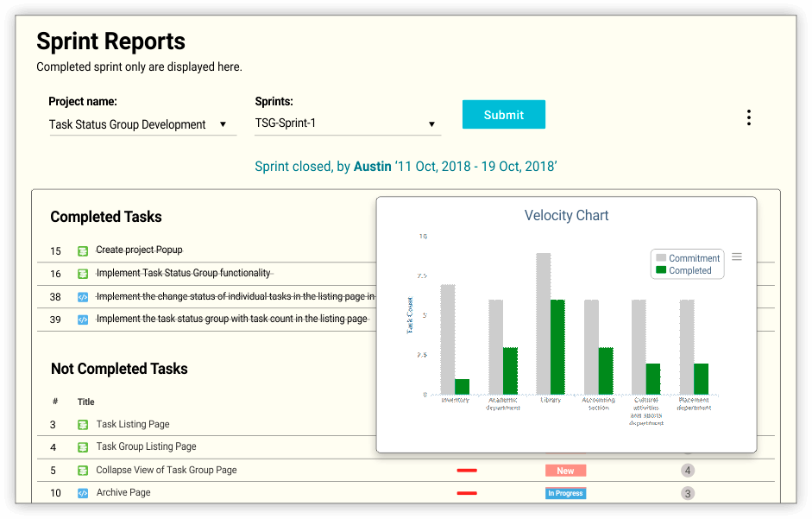Image resolution: width=812 pixels, height=519 pixels.
Task: Click green icon next to Task Listing Page
Action: click(x=82, y=425)
